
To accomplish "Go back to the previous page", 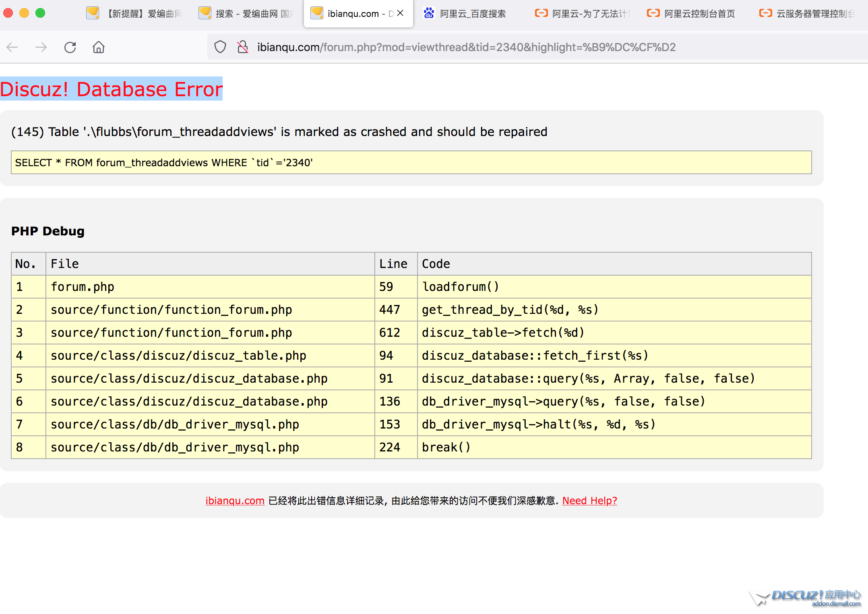I will 12,47.
